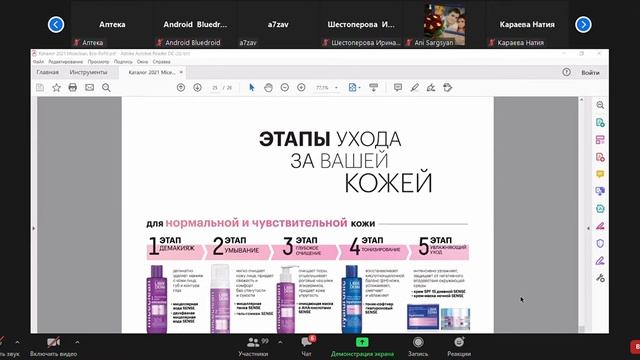The image size is (640, 360).
Task: Select Ani Sargsyan video thumbnail
Action: pyautogui.click(x=444, y=25)
